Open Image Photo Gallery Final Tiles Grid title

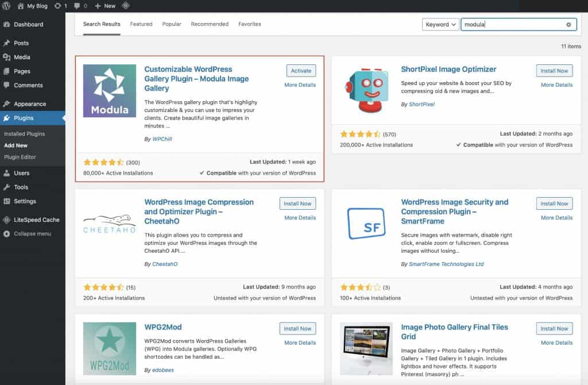coord(455,332)
